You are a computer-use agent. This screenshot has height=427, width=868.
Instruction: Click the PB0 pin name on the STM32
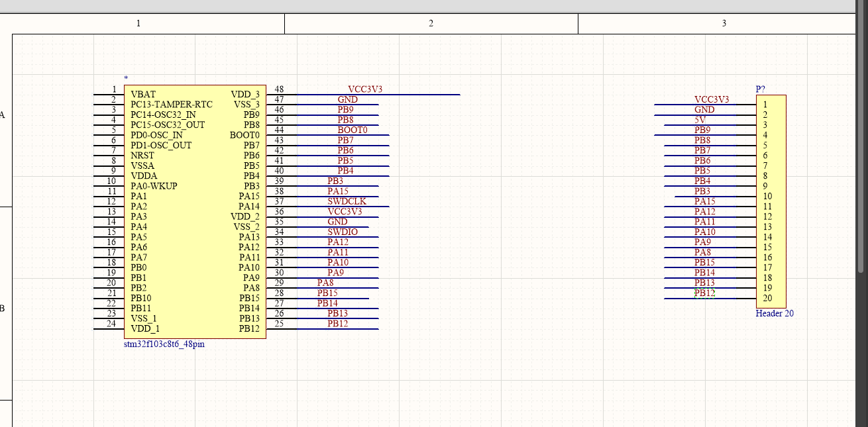tap(138, 267)
